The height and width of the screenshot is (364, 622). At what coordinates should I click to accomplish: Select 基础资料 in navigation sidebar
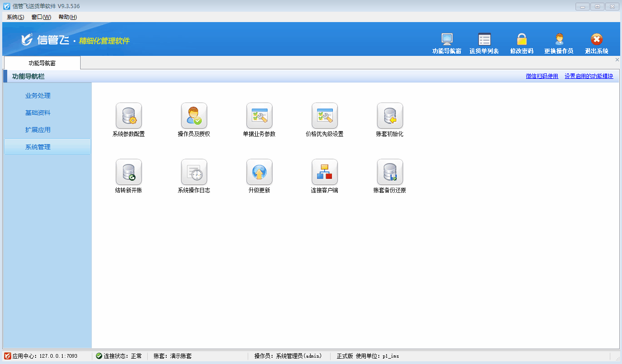click(38, 113)
